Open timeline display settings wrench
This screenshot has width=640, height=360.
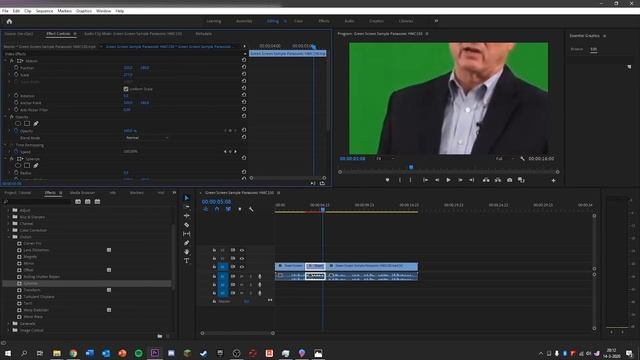tap(251, 209)
